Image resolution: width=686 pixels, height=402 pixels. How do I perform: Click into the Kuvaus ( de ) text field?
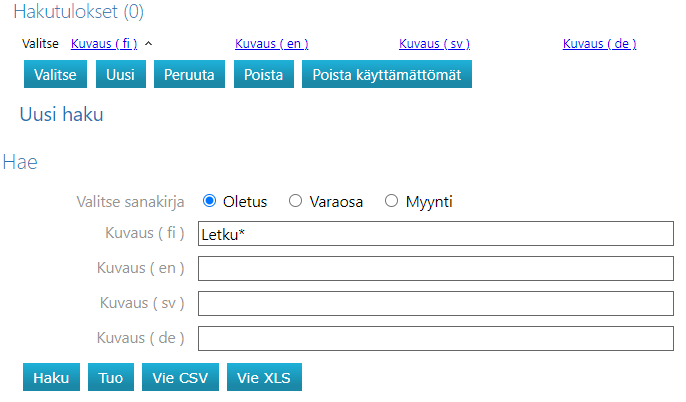tap(436, 338)
